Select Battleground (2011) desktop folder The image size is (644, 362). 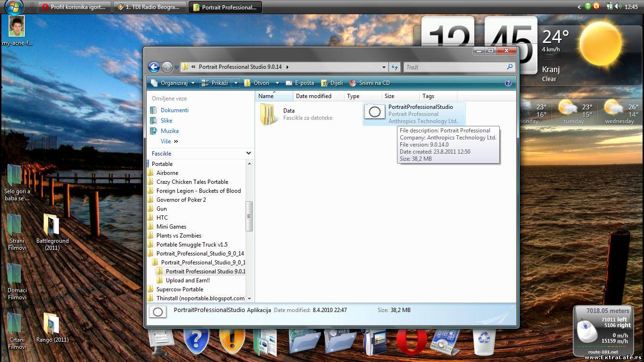(52, 232)
